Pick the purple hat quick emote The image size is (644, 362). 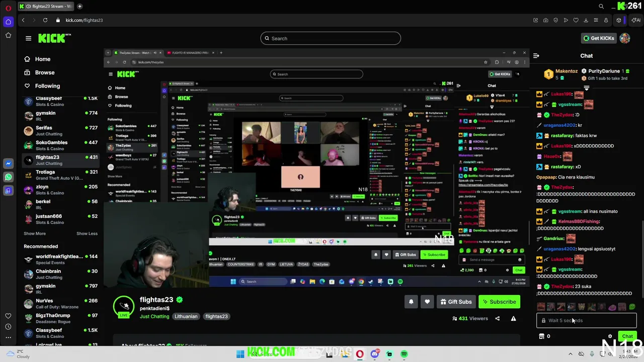(x=612, y=307)
